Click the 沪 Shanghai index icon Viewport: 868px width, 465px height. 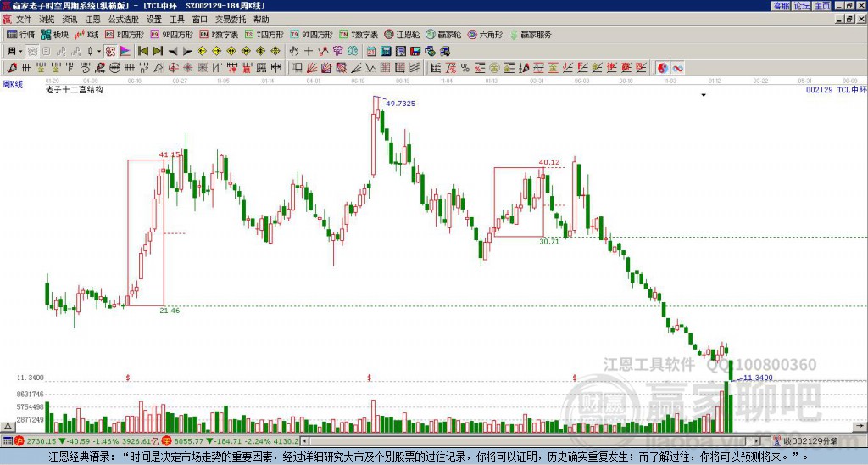pos(19,441)
